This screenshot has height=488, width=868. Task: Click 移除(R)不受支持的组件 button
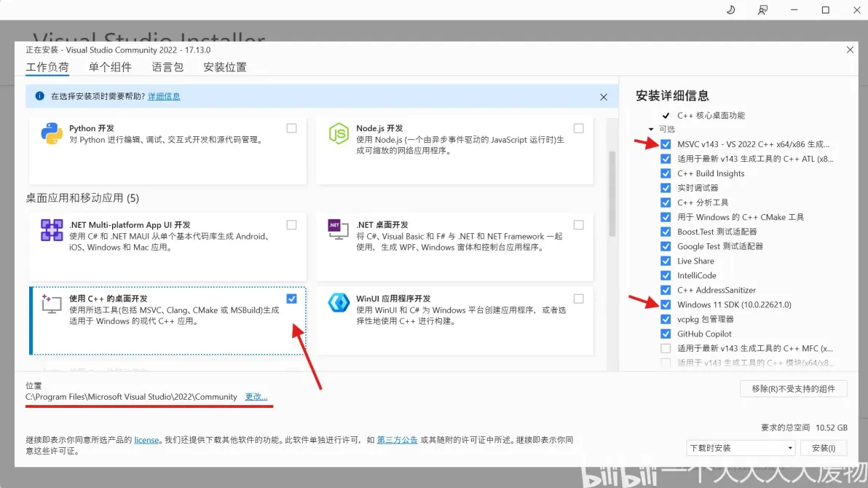[793, 389]
